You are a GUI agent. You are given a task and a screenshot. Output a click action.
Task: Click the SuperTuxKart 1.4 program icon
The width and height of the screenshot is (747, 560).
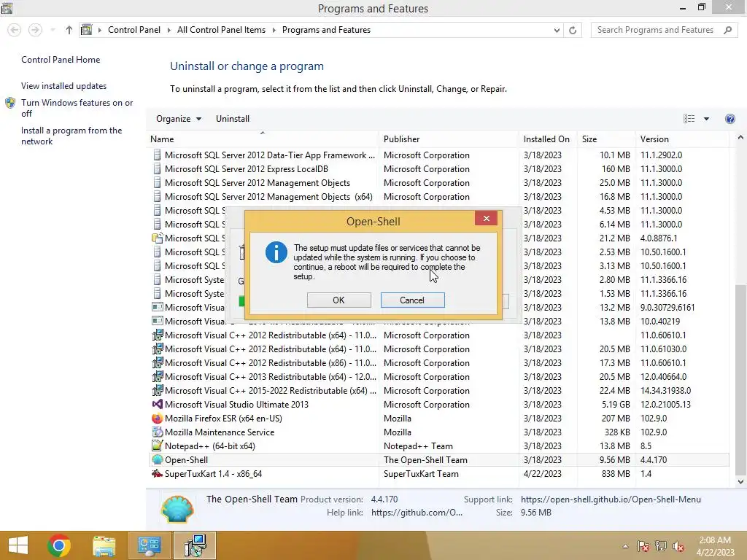[x=158, y=473]
